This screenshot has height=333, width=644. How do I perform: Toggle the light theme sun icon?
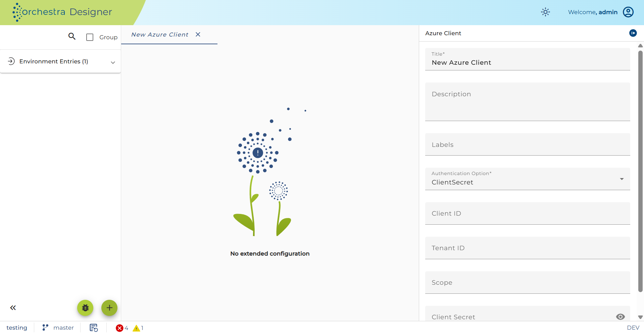tap(545, 12)
